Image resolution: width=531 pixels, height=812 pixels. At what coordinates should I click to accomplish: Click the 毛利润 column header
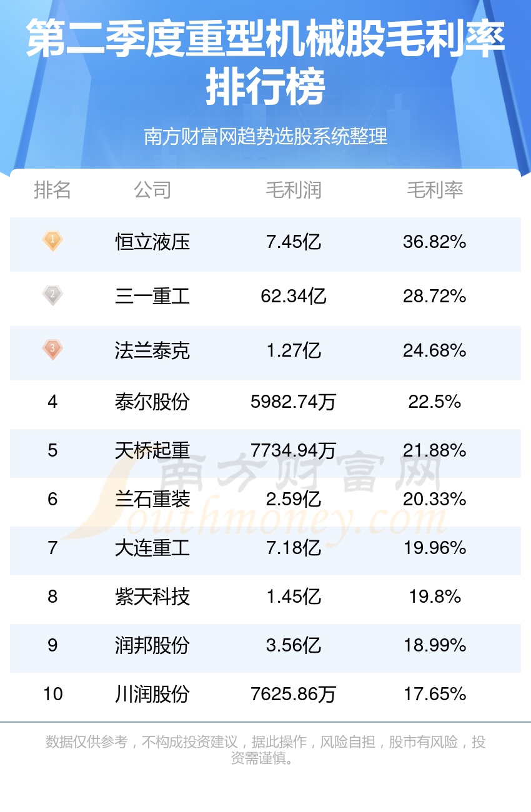(x=294, y=190)
